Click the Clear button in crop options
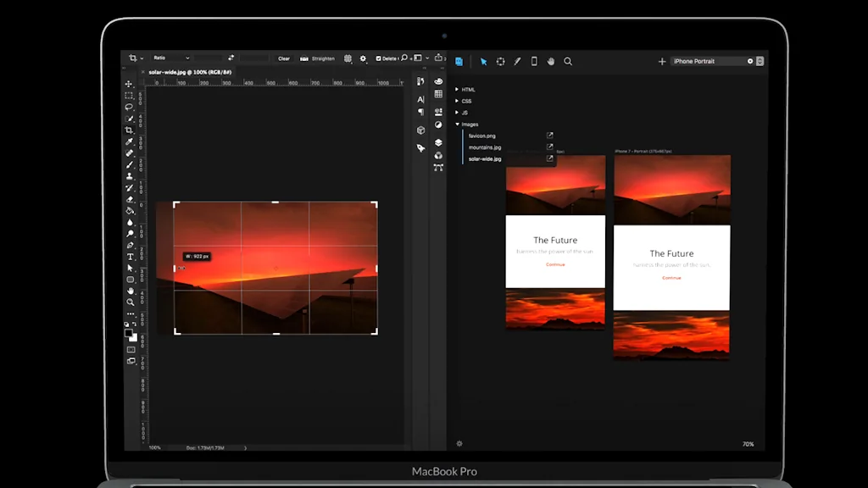 pos(284,58)
